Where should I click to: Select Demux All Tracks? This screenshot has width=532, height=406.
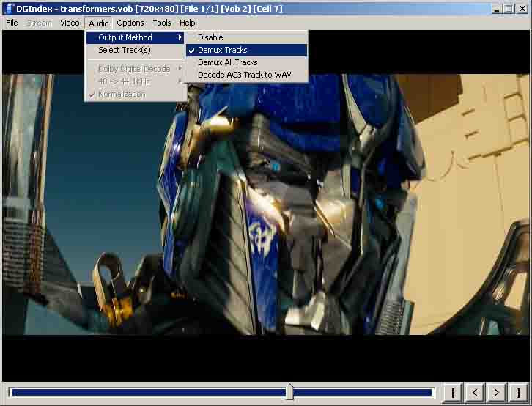[x=247, y=62]
